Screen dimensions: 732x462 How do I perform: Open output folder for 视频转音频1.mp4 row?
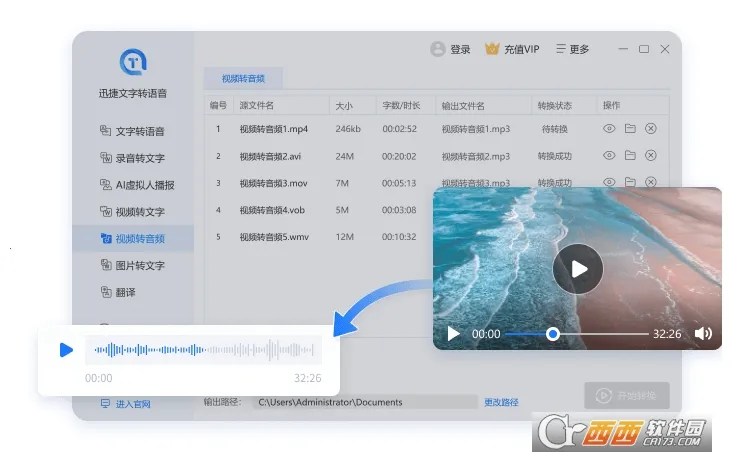tap(630, 128)
